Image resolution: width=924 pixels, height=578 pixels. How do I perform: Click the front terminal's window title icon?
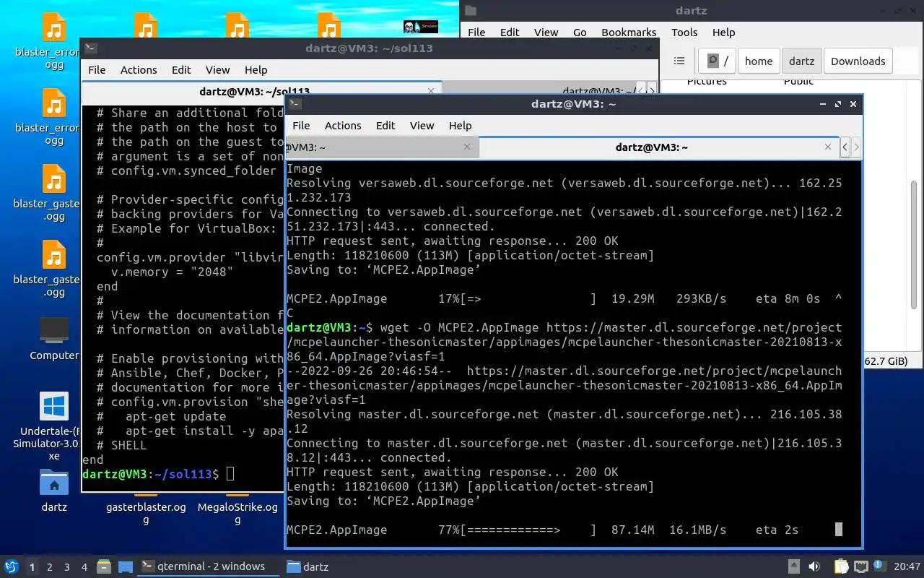coord(295,104)
